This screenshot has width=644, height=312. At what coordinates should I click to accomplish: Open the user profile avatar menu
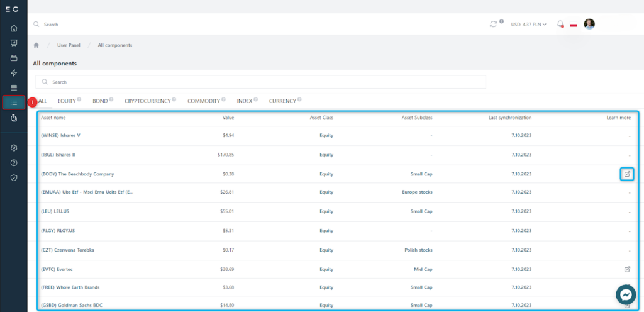click(589, 24)
